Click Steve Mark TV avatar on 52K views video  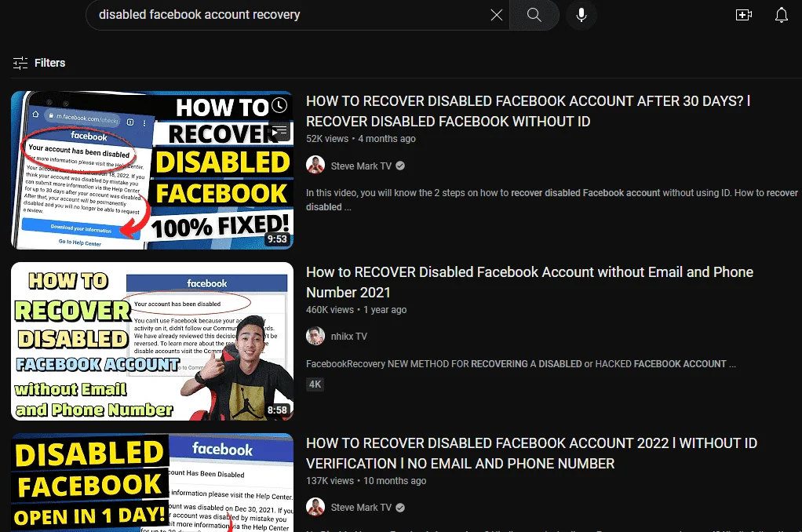coord(315,166)
